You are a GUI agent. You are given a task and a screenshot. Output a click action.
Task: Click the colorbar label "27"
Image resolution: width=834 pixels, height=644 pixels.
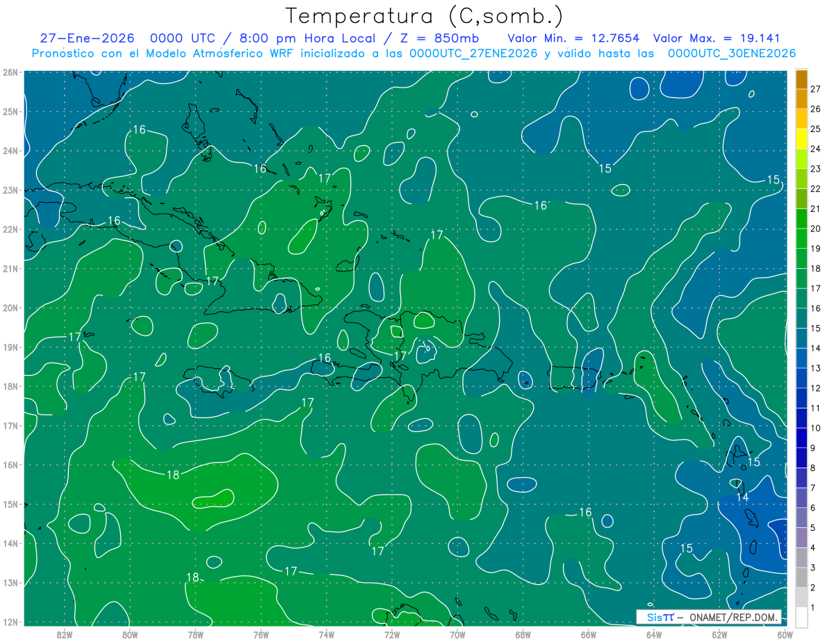(815, 89)
